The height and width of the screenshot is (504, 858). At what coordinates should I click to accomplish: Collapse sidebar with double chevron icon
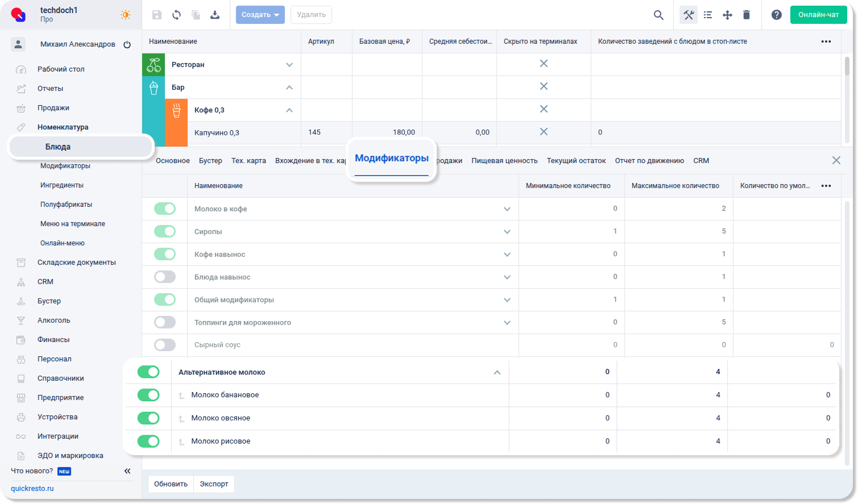point(127,471)
